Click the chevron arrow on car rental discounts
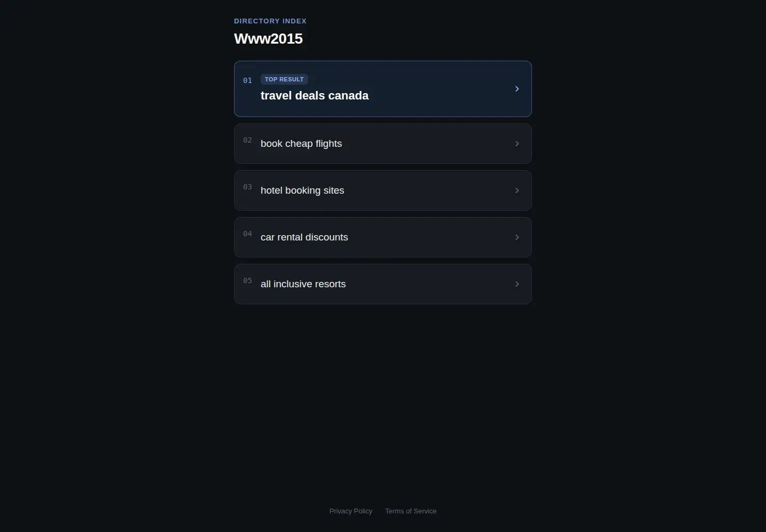The image size is (766, 532). (517, 237)
